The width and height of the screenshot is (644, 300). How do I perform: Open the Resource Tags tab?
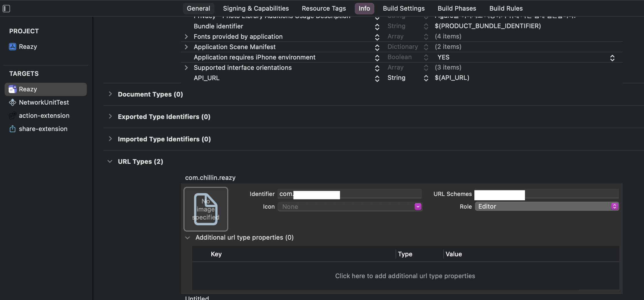point(324,8)
